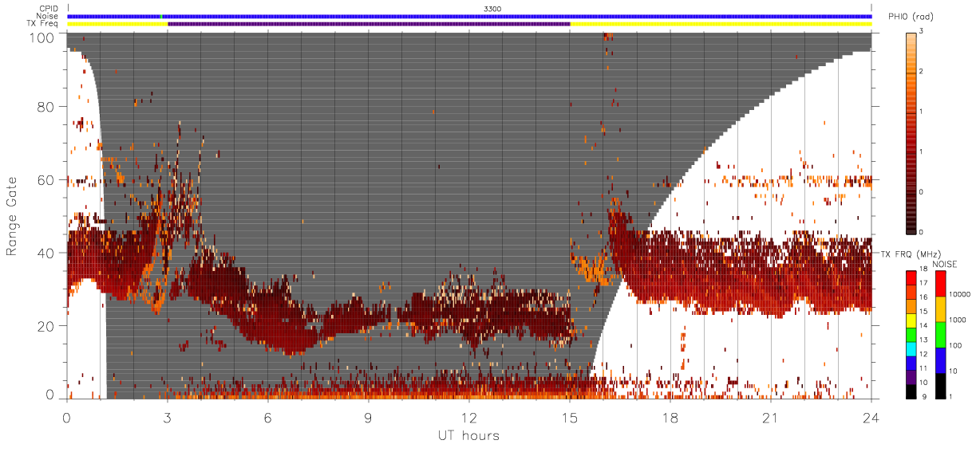This screenshot has width=980, height=452.
Task: Click the 24 tick on UT hours axis
Action: (x=871, y=417)
